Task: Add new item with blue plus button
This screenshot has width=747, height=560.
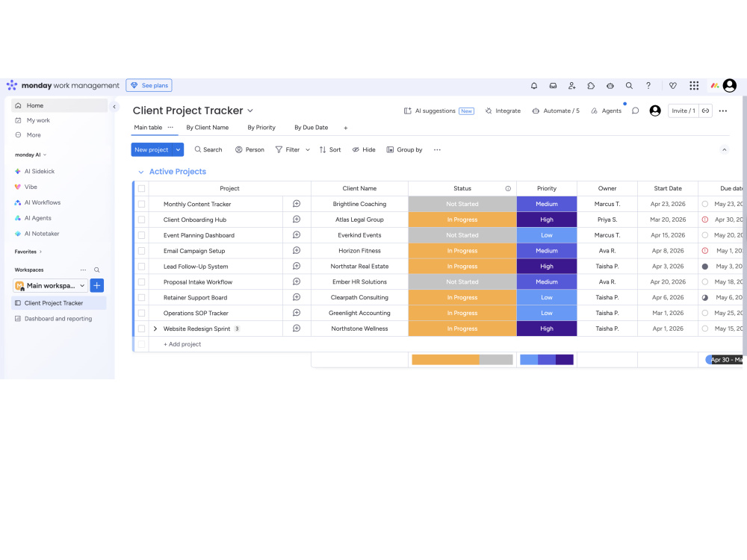Action: (x=96, y=286)
